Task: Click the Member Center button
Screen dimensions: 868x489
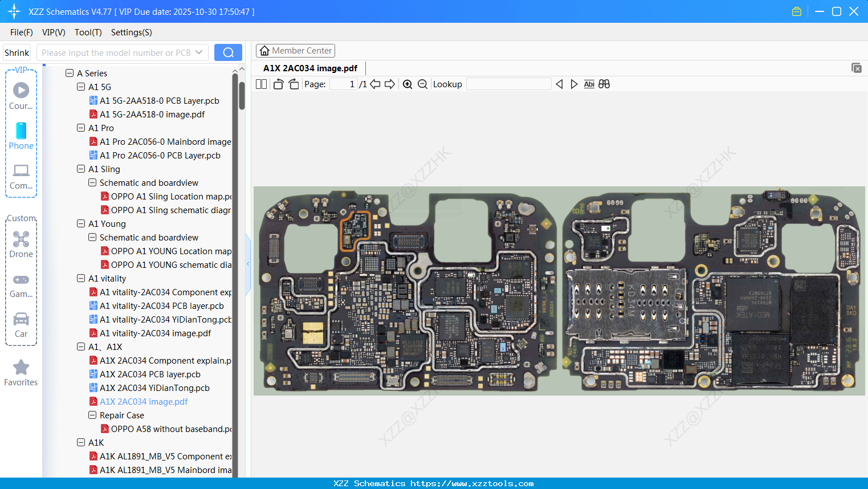Action: pos(295,51)
